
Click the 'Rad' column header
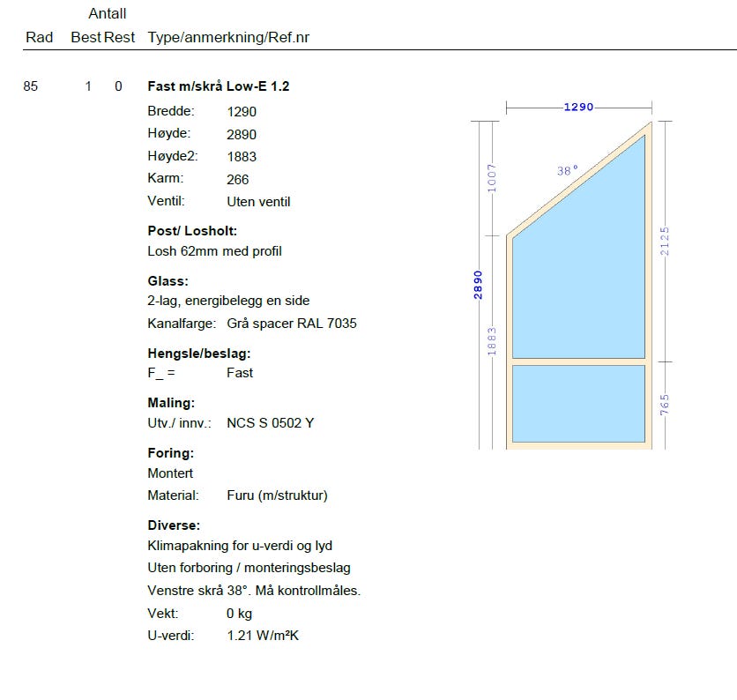39,37
